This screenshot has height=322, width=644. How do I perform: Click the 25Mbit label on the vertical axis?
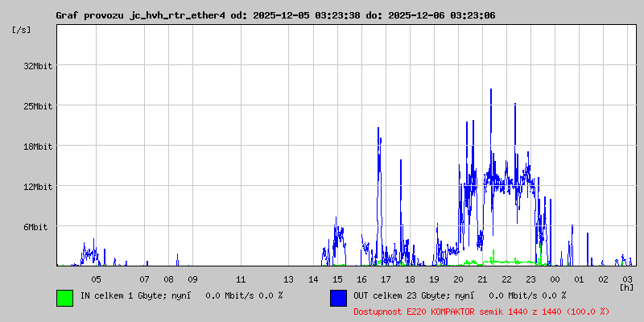tap(38, 106)
